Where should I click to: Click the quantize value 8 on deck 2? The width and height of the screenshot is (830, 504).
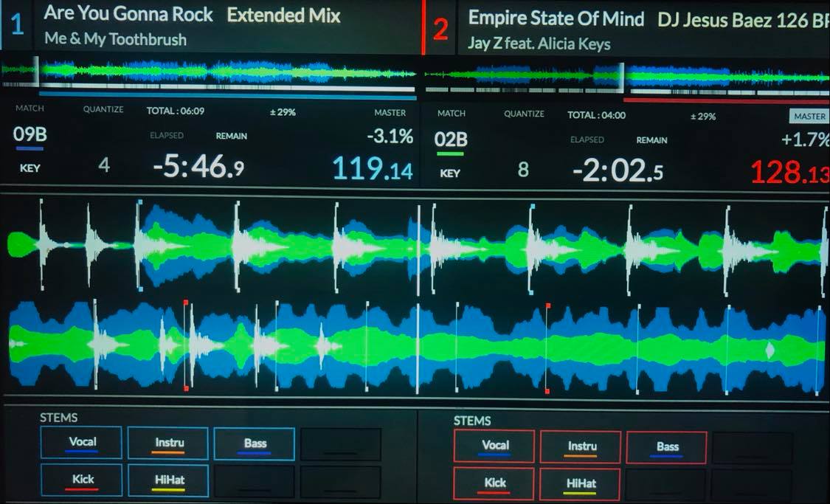coord(523,170)
